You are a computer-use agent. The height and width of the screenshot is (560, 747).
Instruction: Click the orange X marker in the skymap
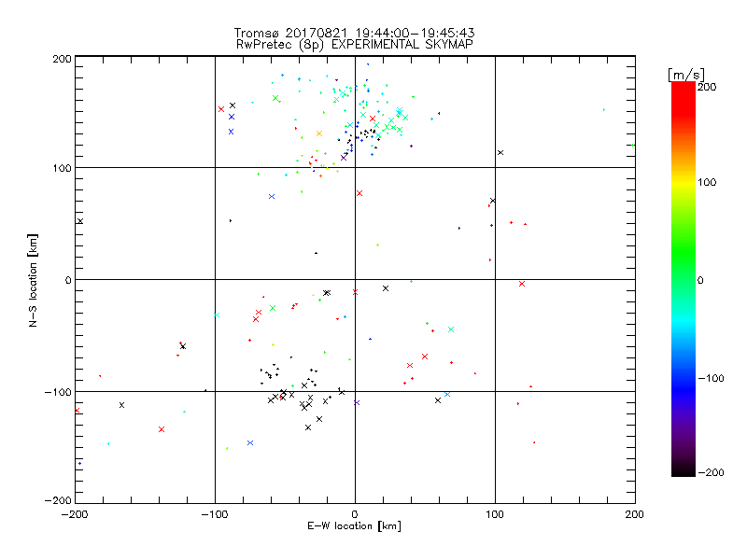point(319,133)
